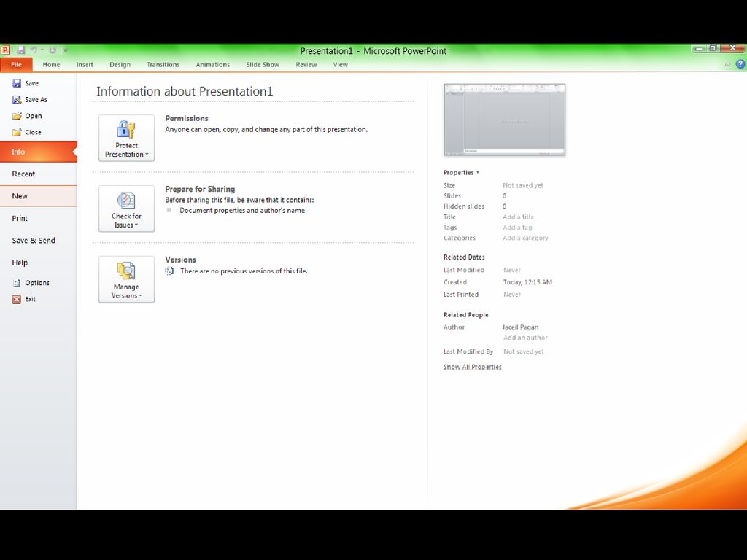Image resolution: width=747 pixels, height=560 pixels.
Task: Select the Info section
Action: [x=38, y=152]
